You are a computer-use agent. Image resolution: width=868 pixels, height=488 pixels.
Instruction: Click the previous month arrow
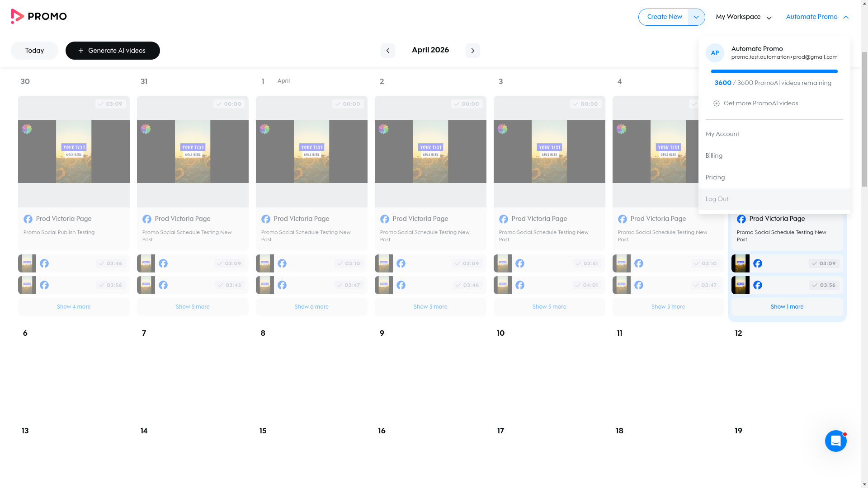click(x=387, y=50)
